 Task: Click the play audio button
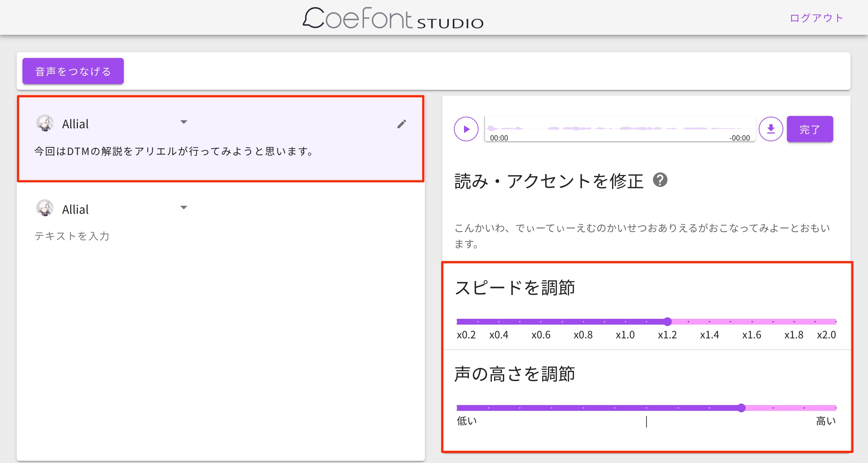(x=466, y=129)
